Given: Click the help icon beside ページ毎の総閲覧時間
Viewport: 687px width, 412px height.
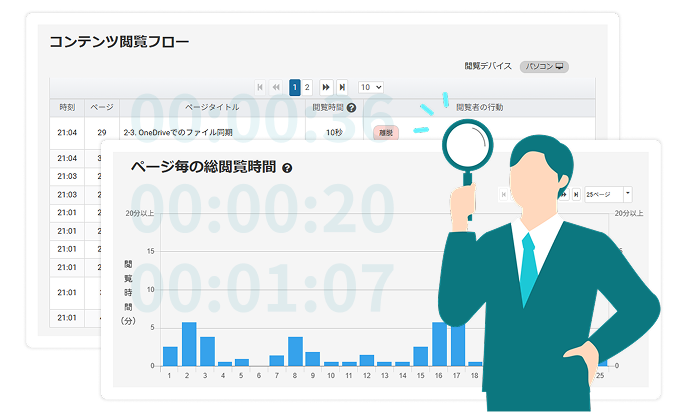Looking at the screenshot, I should pos(287,168).
